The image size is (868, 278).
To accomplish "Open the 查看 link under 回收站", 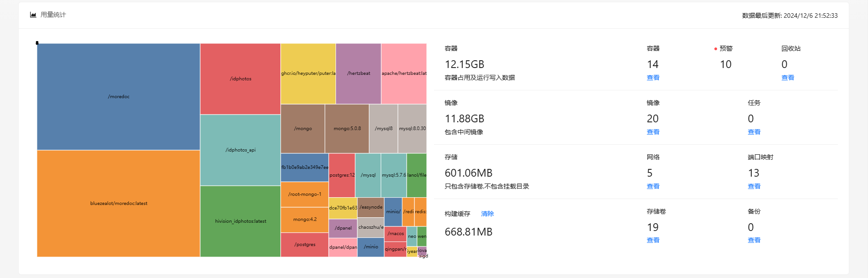I will pyautogui.click(x=787, y=78).
